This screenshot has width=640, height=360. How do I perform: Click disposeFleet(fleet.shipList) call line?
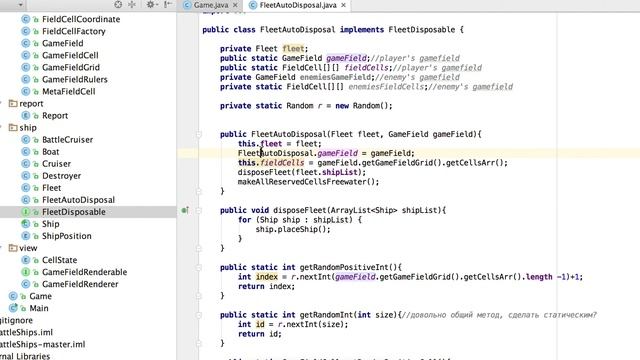click(x=302, y=173)
